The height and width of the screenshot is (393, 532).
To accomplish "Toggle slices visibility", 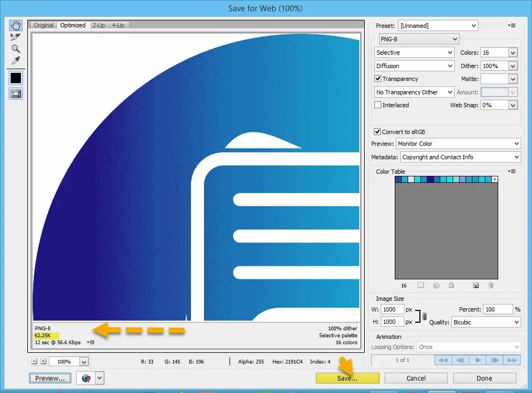I will point(15,94).
